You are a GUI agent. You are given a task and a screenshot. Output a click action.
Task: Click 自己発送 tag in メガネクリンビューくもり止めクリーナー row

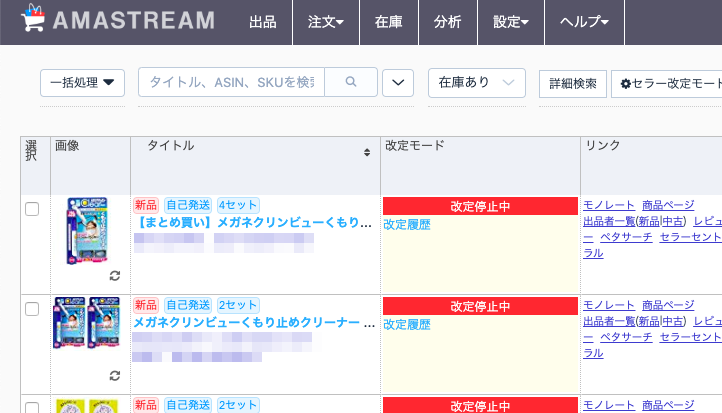coord(188,305)
